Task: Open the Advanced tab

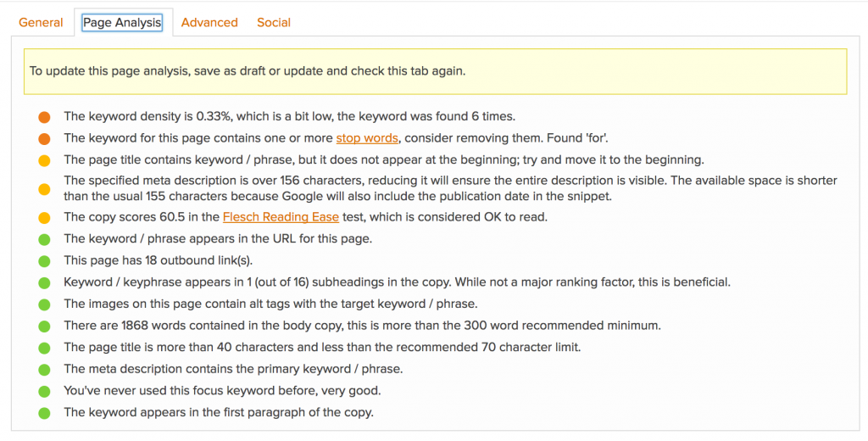Action: (209, 23)
